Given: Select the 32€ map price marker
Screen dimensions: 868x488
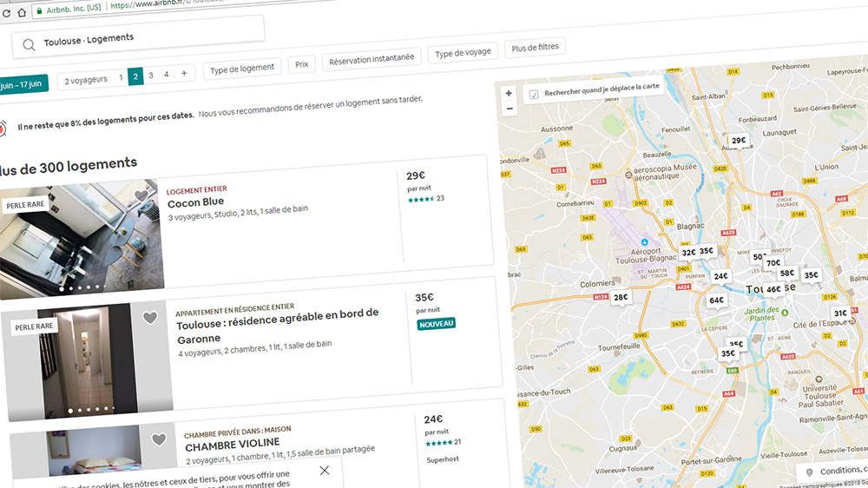Looking at the screenshot, I should tap(688, 252).
